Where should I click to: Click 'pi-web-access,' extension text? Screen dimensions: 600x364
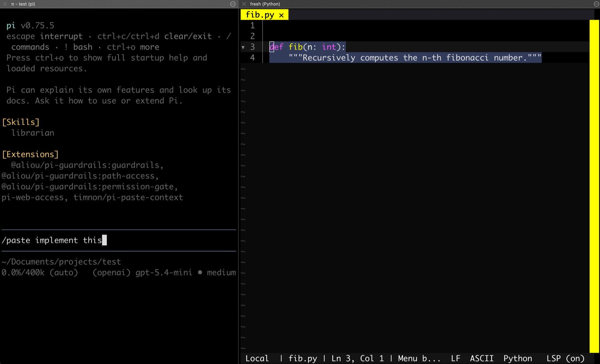click(35, 197)
